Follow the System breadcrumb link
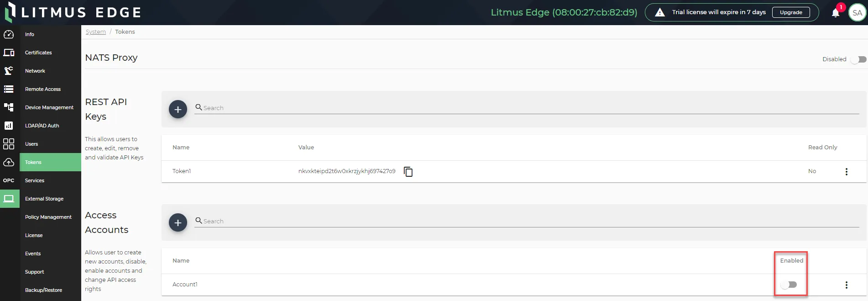The image size is (868, 301). pos(95,32)
